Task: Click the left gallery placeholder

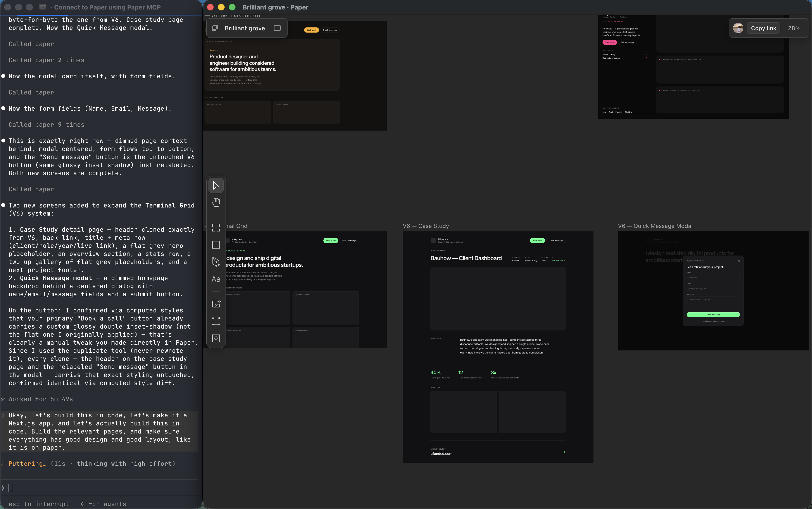Action: (x=463, y=412)
